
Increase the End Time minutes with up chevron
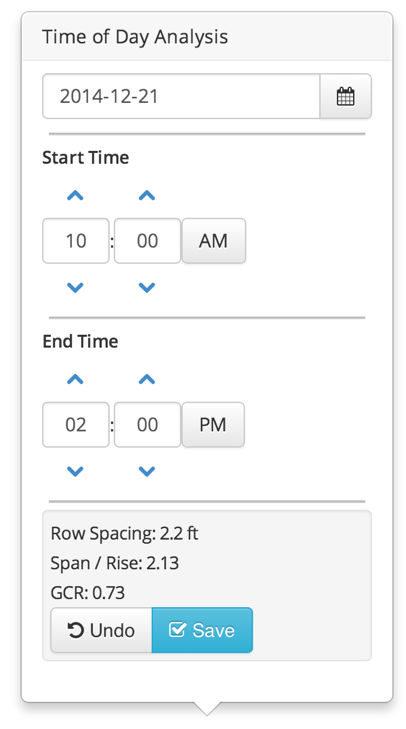pos(147,379)
